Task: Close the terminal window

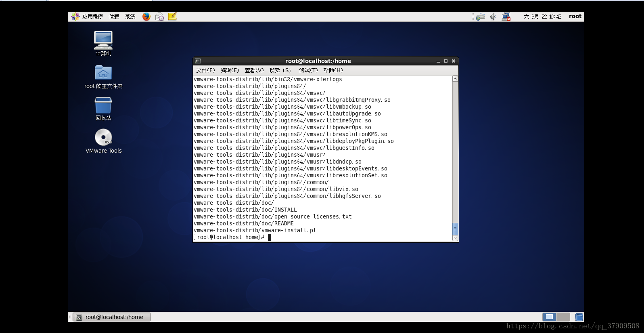Action: pyautogui.click(x=454, y=61)
